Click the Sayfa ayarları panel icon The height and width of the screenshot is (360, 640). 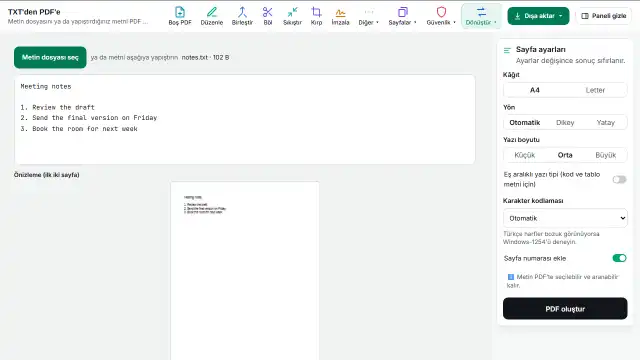pos(507,50)
